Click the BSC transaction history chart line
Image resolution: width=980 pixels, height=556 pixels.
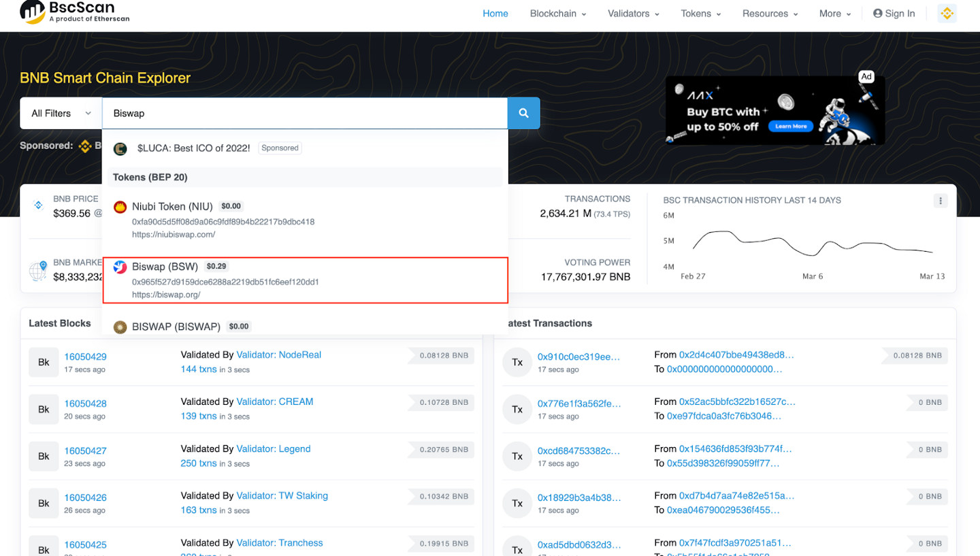tap(813, 242)
